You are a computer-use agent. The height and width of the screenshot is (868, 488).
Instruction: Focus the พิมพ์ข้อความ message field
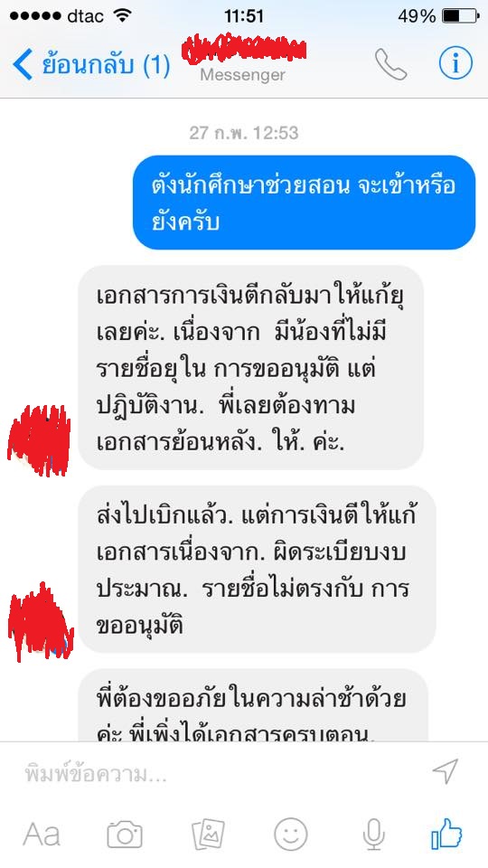click(x=221, y=773)
